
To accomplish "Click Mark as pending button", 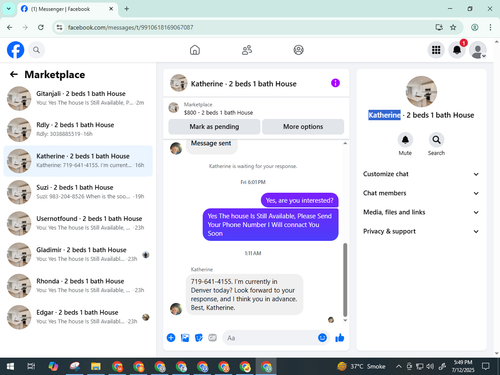I will pyautogui.click(x=214, y=127).
